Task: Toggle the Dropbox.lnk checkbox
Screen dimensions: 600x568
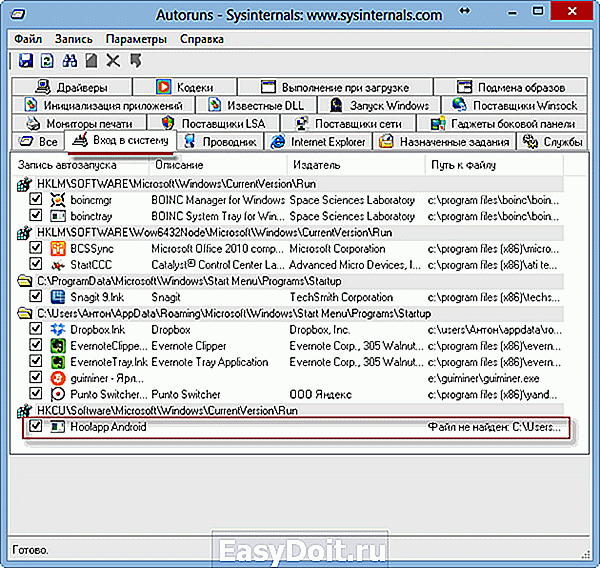Action: (36, 328)
